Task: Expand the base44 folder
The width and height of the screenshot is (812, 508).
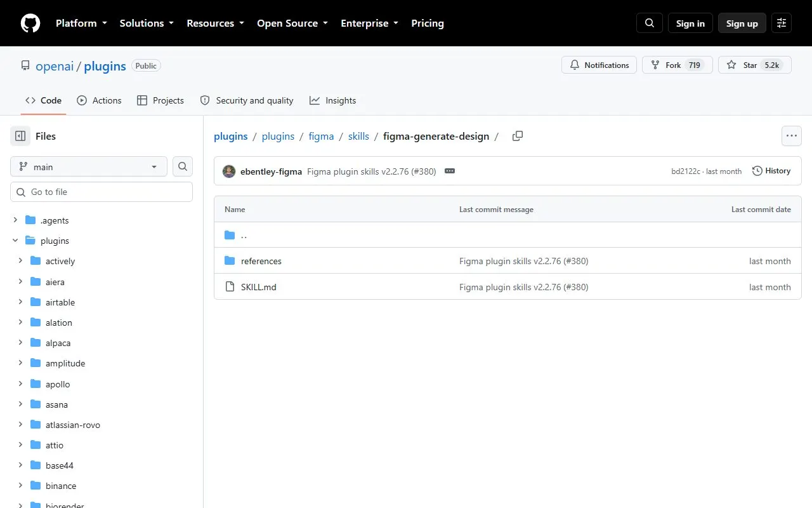Action: tap(20, 465)
